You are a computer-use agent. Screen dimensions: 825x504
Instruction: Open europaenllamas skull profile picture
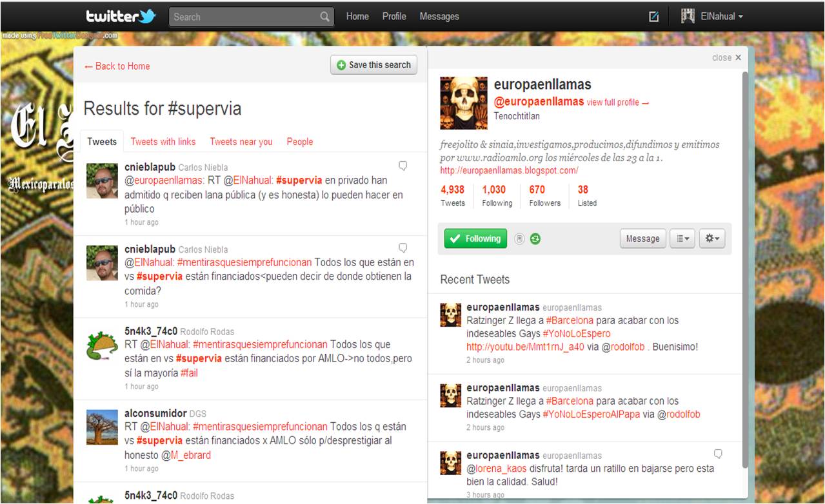(x=463, y=103)
